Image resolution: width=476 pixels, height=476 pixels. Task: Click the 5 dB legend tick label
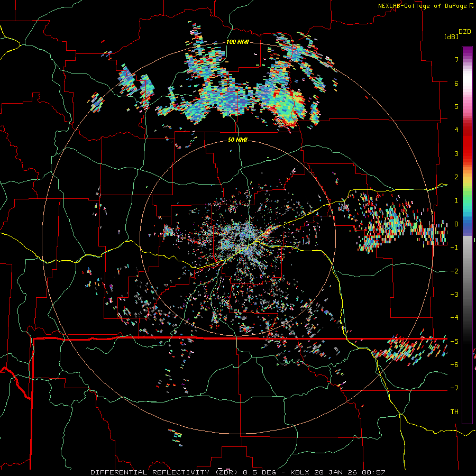tap(456, 106)
